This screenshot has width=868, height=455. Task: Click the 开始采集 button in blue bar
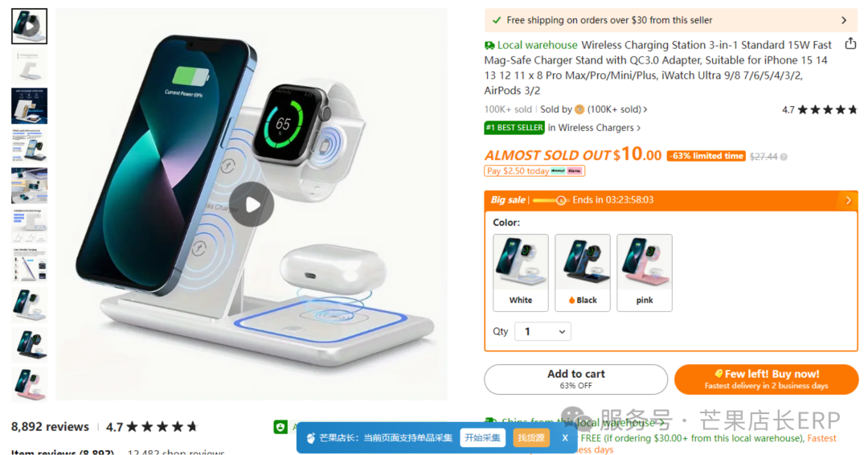click(x=483, y=438)
